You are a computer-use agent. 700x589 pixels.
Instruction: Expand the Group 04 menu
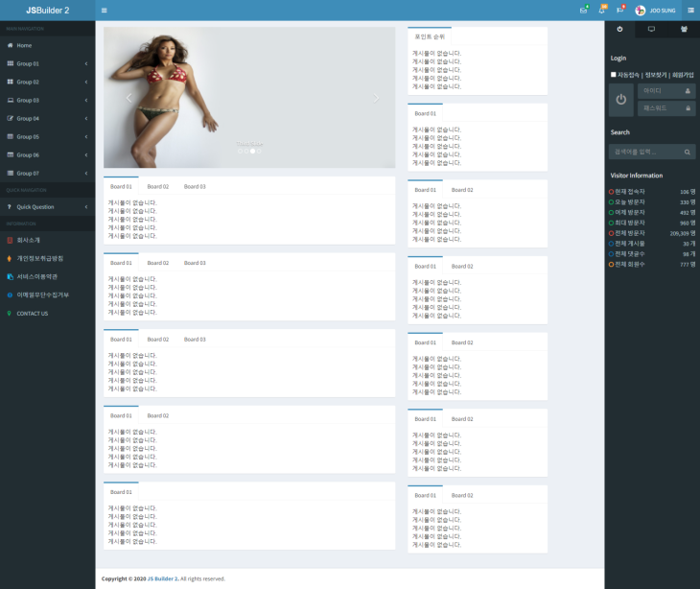(x=47, y=118)
